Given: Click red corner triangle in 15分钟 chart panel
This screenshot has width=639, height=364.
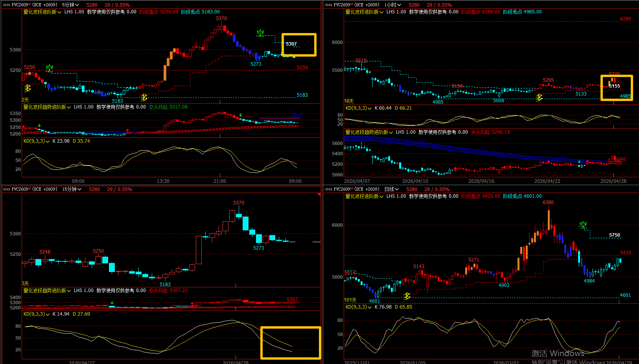Looking at the screenshot, I should (x=319, y=195).
